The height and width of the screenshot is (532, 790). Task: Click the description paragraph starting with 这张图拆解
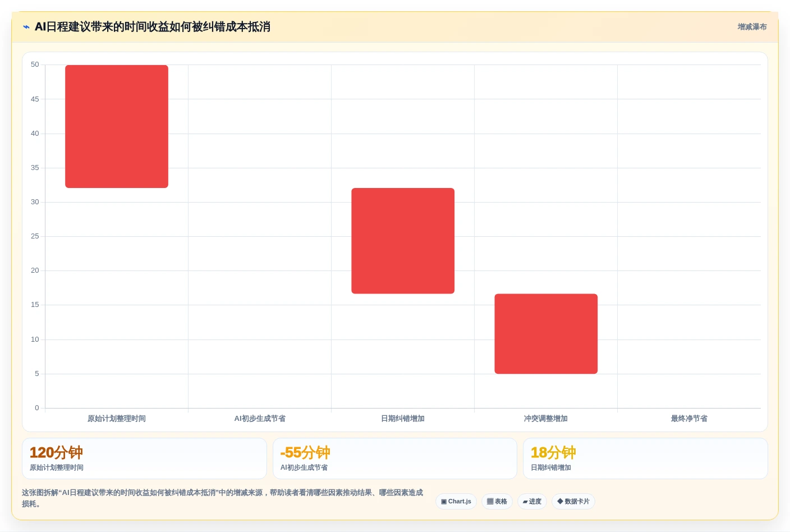[x=223, y=498]
